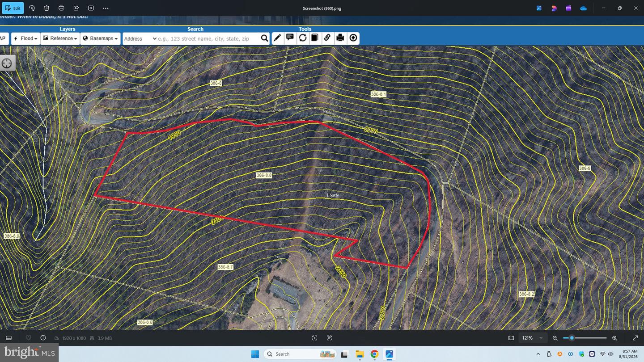Select the pencil draw tool
Image resolution: width=644 pixels, height=362 pixels.
pyautogui.click(x=277, y=38)
